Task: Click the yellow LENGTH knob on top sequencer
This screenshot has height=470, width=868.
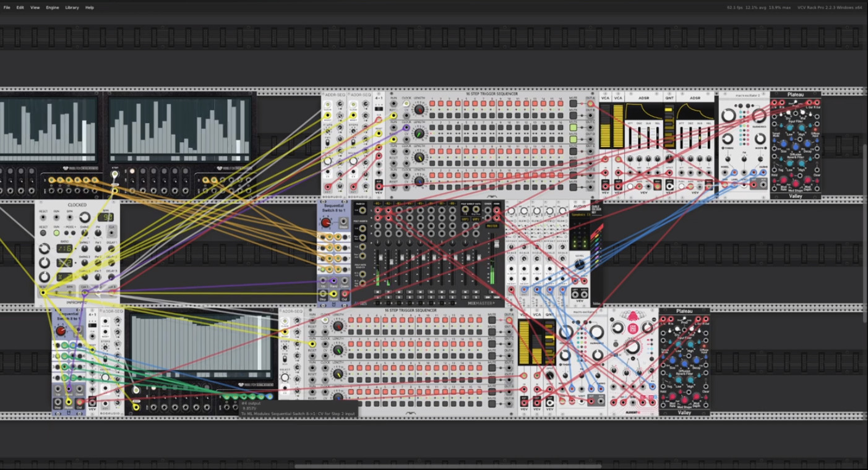Action: 419,158
